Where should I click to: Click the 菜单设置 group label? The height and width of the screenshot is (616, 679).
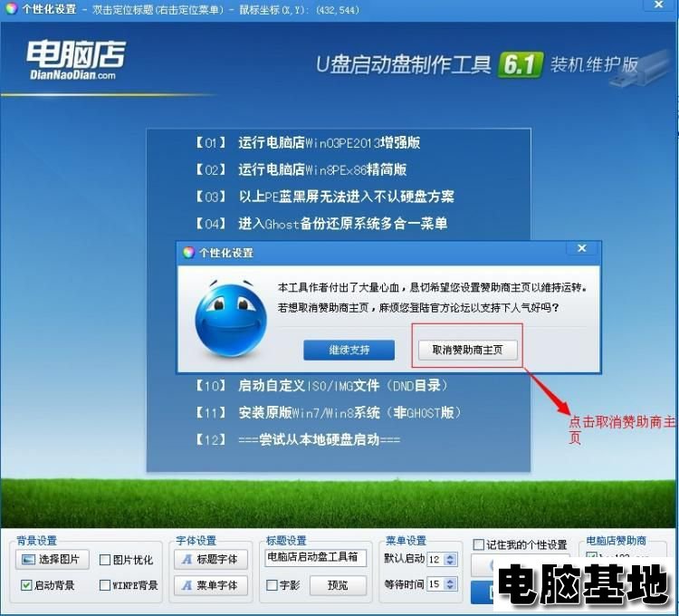(406, 540)
